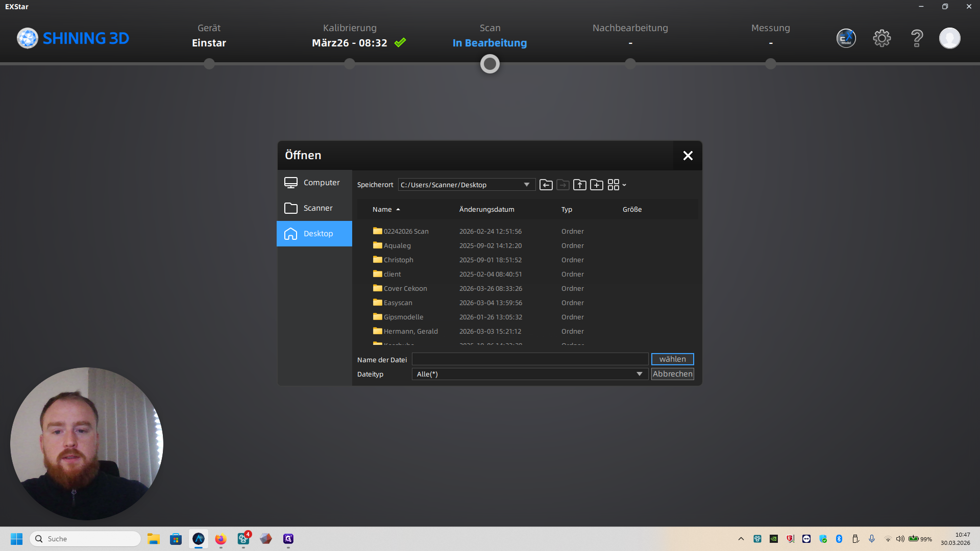The image size is (980, 551).
Task: Sort the list by Name column
Action: [x=382, y=210]
